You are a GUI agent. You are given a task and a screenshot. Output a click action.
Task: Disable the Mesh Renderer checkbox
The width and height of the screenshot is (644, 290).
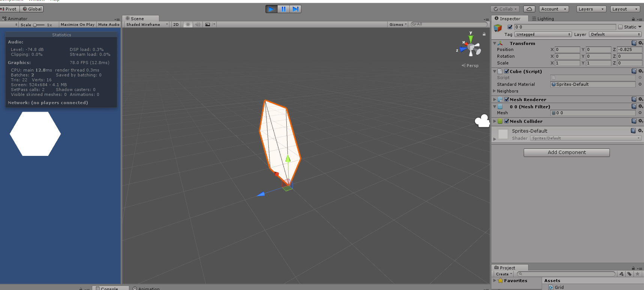click(506, 99)
